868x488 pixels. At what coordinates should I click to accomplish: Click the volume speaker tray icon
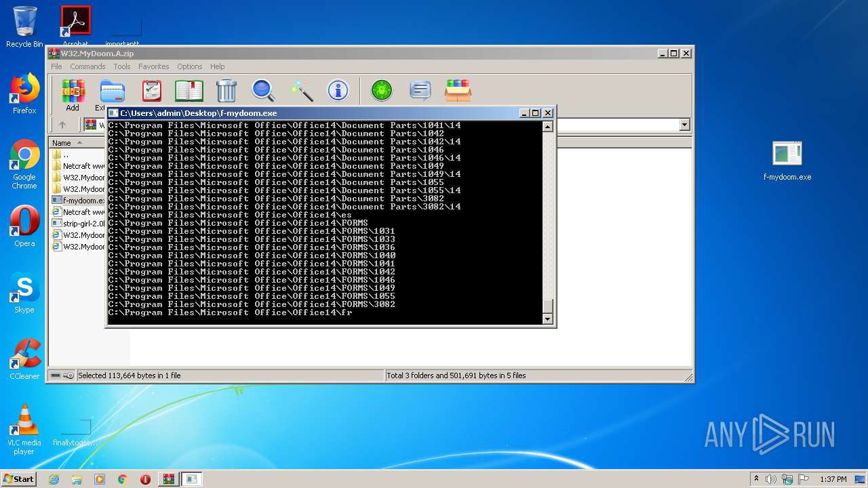pos(771,479)
